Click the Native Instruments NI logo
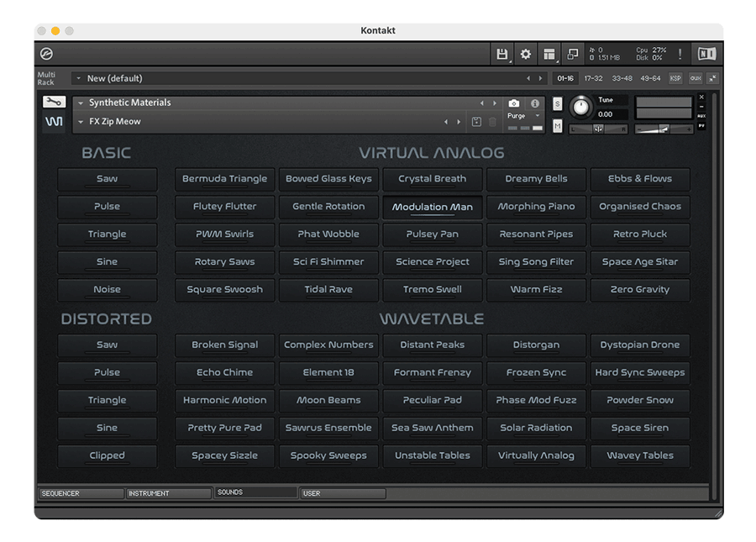This screenshot has height=542, width=756. click(x=706, y=54)
